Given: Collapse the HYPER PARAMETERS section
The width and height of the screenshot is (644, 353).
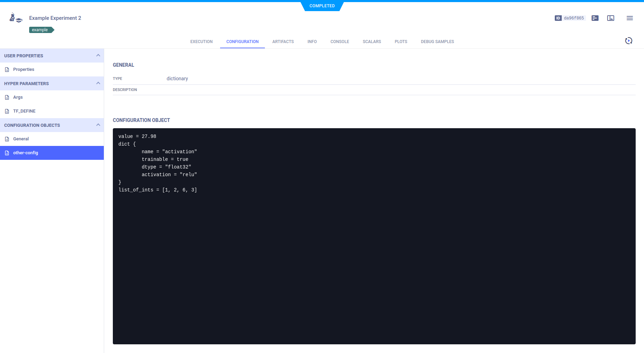Looking at the screenshot, I should tap(98, 83).
